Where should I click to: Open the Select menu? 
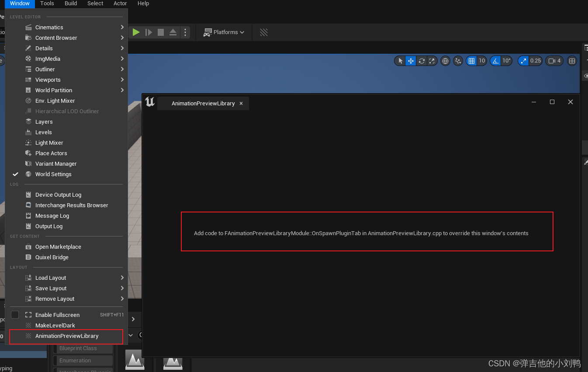coord(95,3)
